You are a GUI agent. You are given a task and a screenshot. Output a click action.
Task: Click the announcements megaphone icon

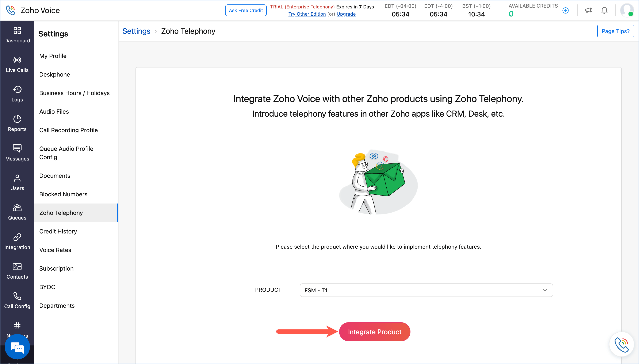click(x=589, y=10)
